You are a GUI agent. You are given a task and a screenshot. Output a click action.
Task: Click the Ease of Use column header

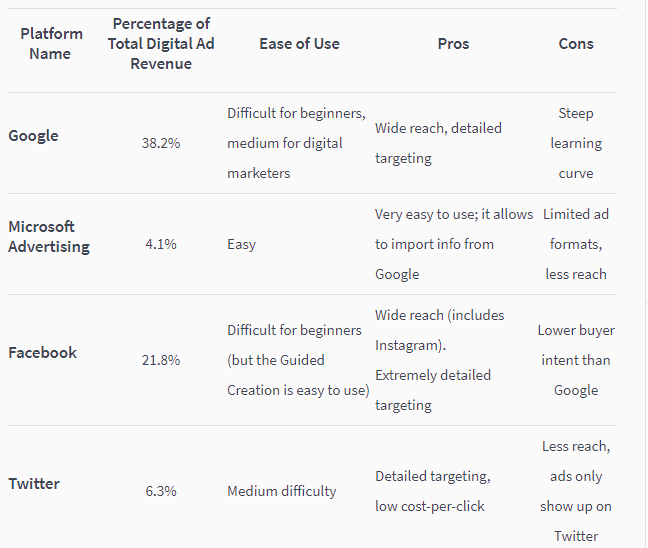point(299,44)
